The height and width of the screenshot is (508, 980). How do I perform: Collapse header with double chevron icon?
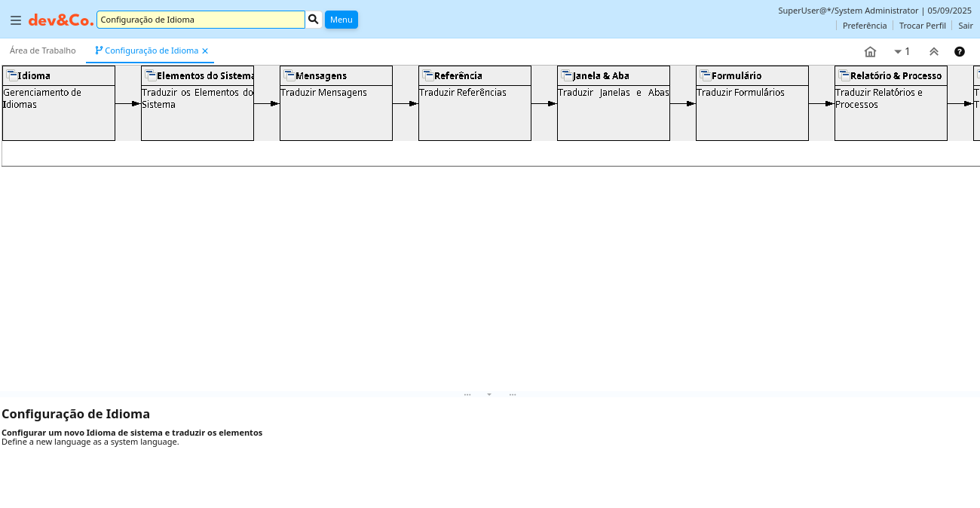tap(934, 51)
